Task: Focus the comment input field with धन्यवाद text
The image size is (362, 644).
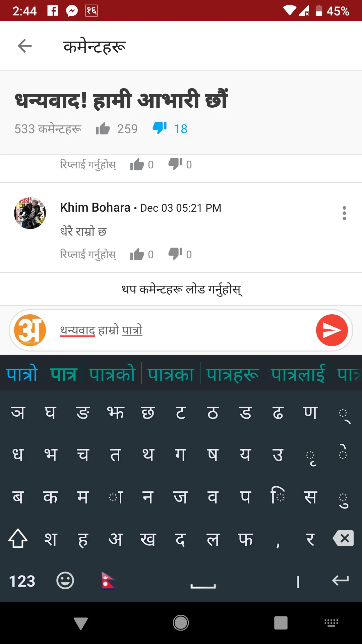Action: [181, 330]
